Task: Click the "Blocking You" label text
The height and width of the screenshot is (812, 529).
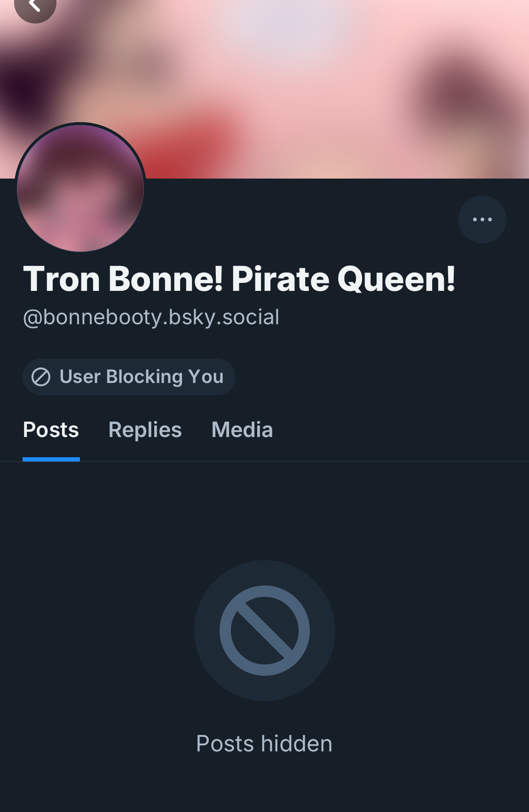Action: (165, 377)
